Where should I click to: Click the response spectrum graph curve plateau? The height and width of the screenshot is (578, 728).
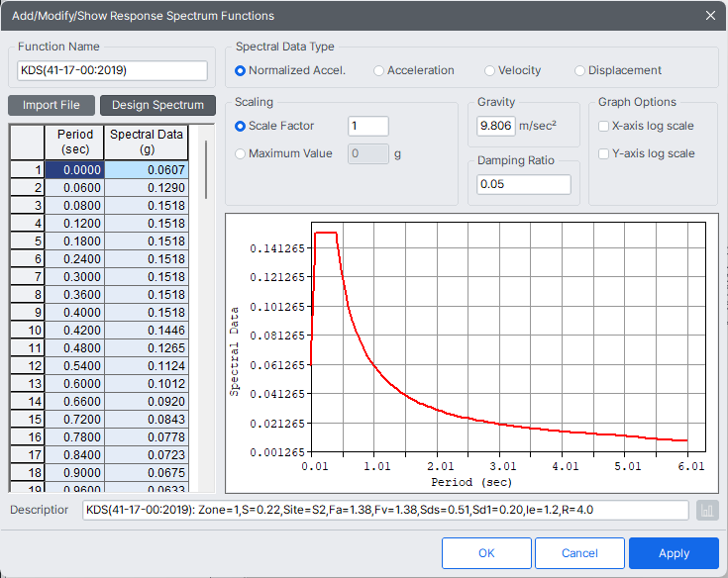326,233
